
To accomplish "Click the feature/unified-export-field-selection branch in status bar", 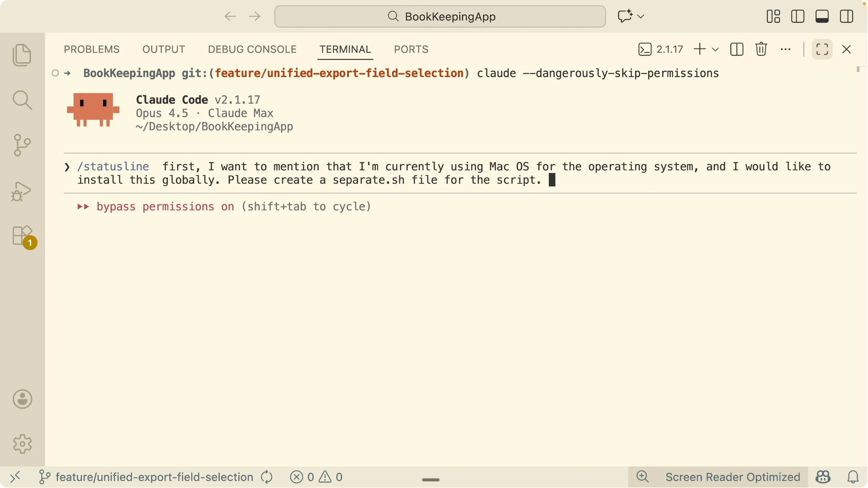I will tap(146, 477).
